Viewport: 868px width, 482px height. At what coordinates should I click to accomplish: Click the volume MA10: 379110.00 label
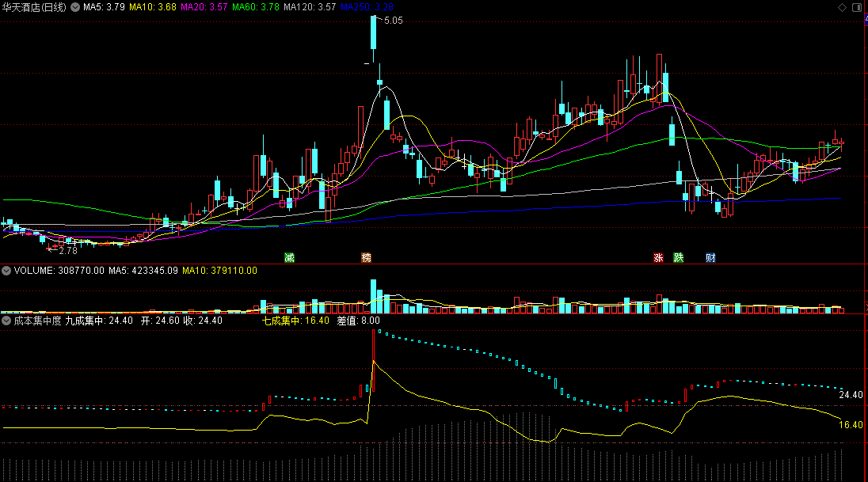(x=219, y=271)
